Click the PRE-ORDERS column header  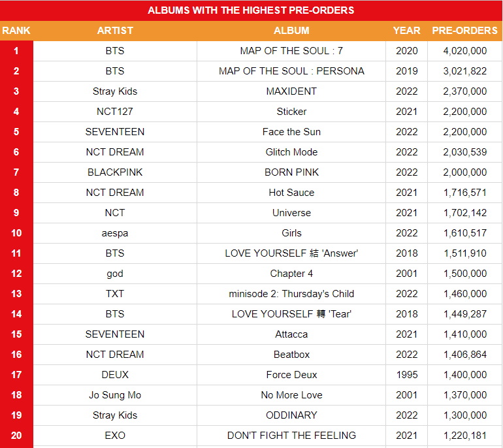point(464,31)
